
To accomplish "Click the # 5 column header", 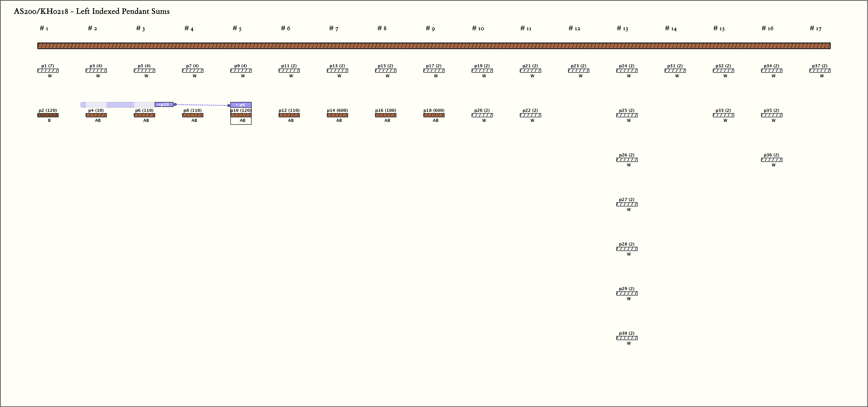I will [x=237, y=28].
